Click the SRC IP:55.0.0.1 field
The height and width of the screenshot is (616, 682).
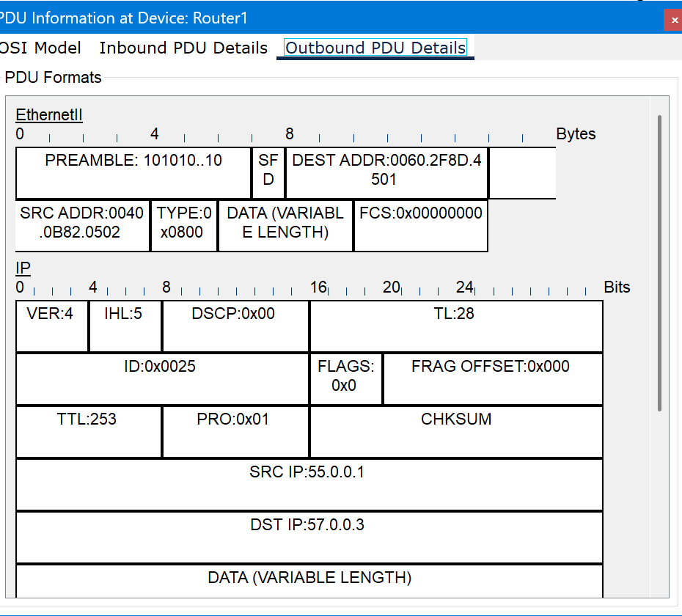click(x=309, y=485)
